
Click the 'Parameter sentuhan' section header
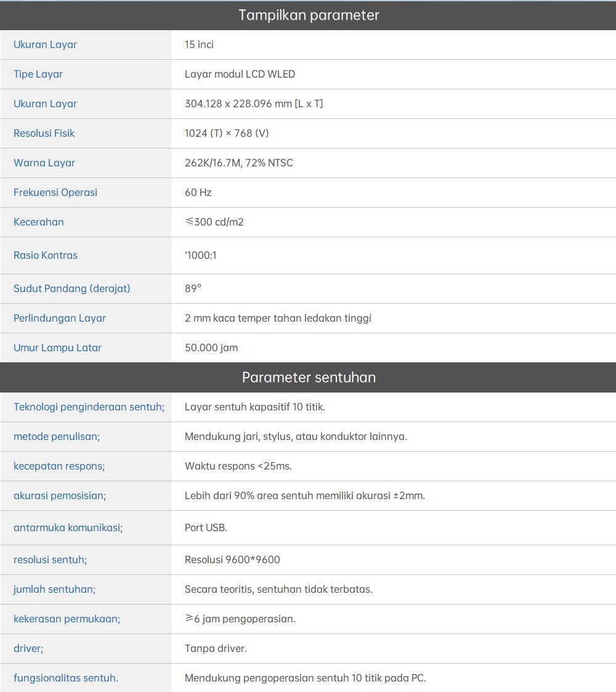coord(309,377)
